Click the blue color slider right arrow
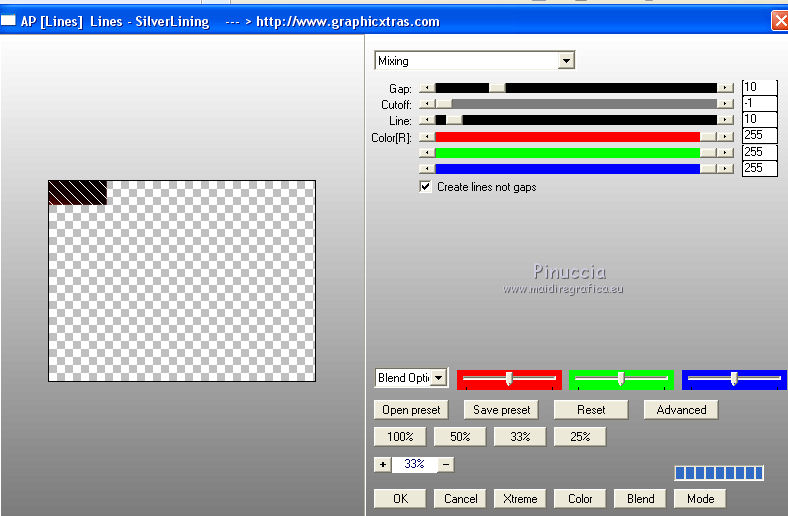 [x=725, y=169]
